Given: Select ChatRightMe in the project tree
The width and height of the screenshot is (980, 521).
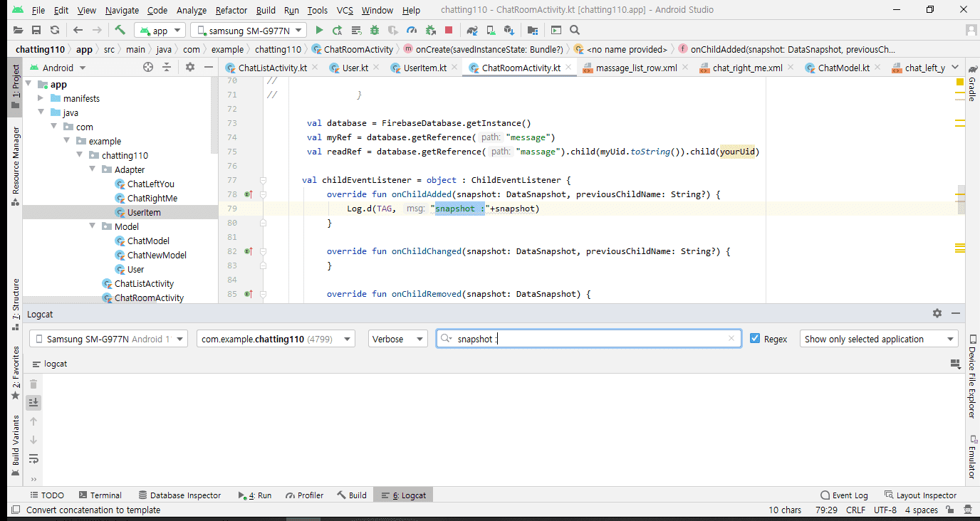Looking at the screenshot, I should point(152,198).
